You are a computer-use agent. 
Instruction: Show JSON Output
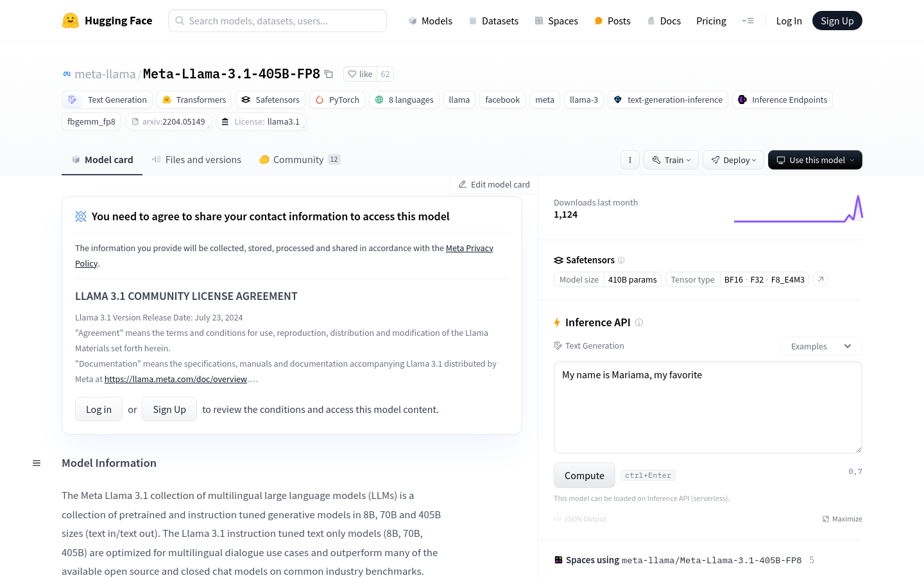pos(580,519)
